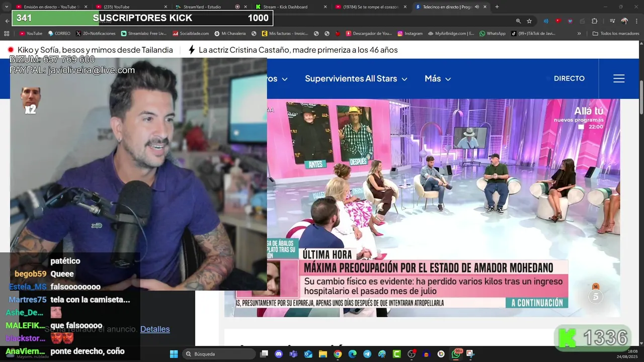The image size is (644, 362).
Task: Bookmark this page with the star icon
Action: 529,21
